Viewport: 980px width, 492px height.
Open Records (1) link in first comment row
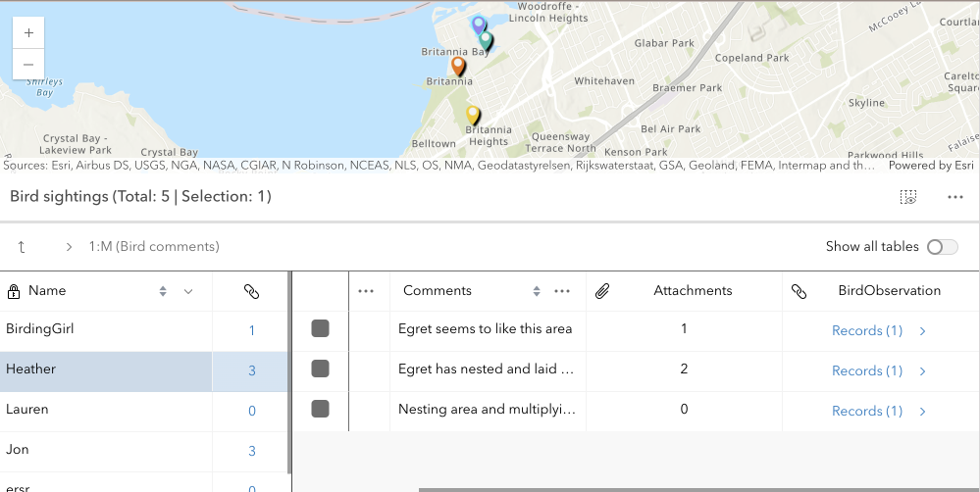tap(866, 330)
